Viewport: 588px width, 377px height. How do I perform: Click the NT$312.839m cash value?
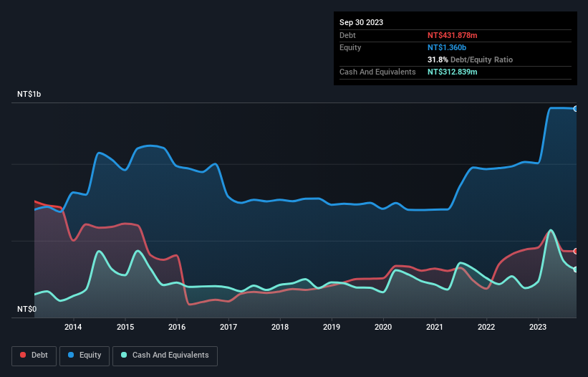452,72
